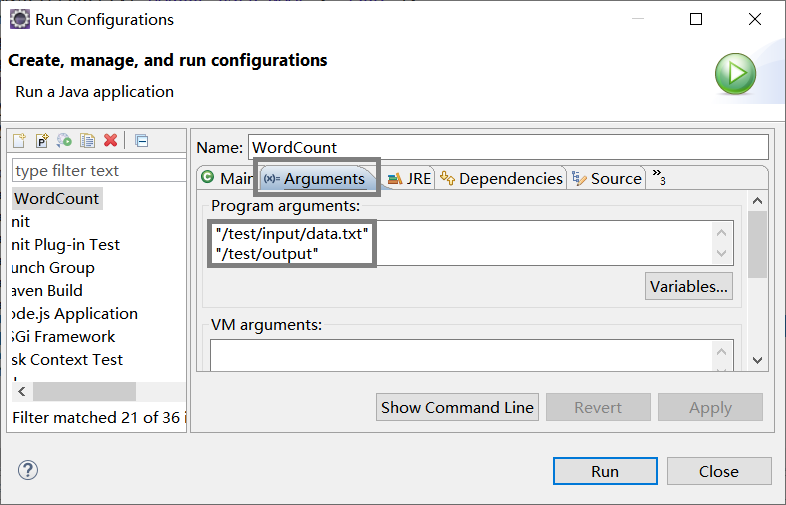The height and width of the screenshot is (505, 786).
Task: Open the Source tab
Action: click(607, 178)
